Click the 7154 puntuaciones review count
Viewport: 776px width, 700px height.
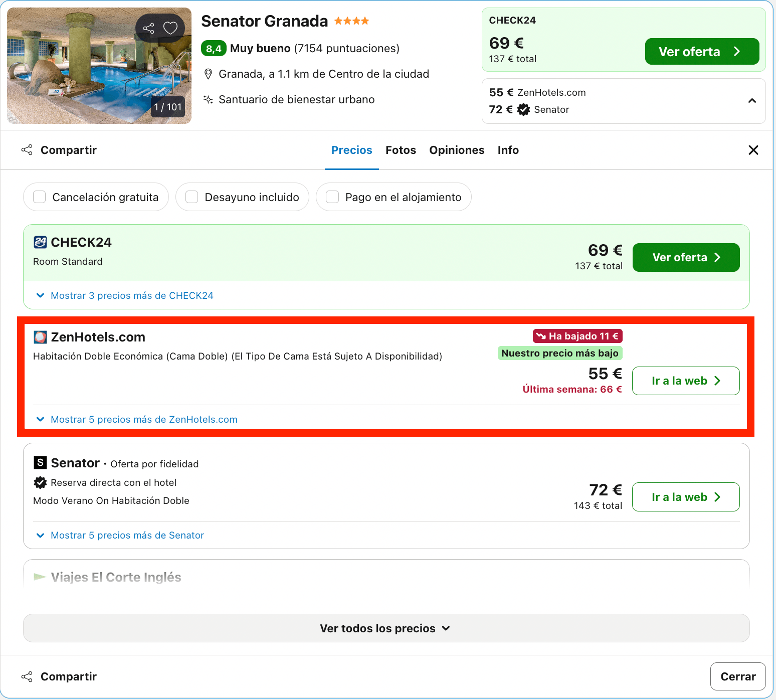[347, 49]
